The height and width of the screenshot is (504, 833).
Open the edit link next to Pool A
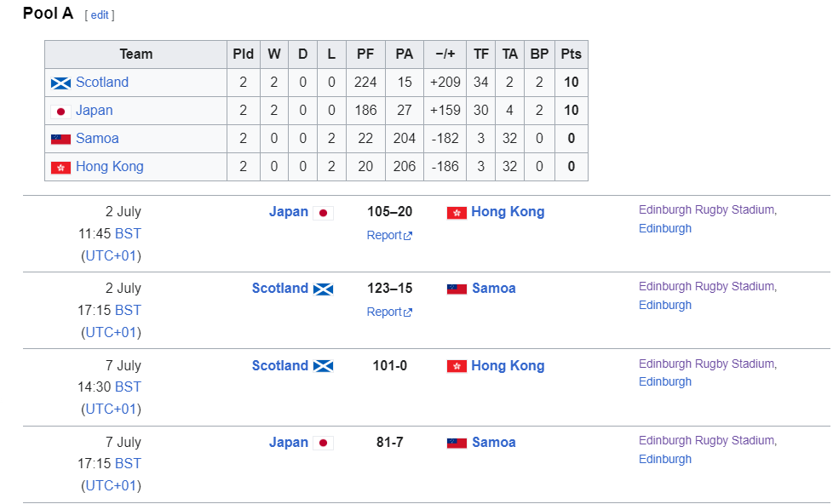(100, 14)
